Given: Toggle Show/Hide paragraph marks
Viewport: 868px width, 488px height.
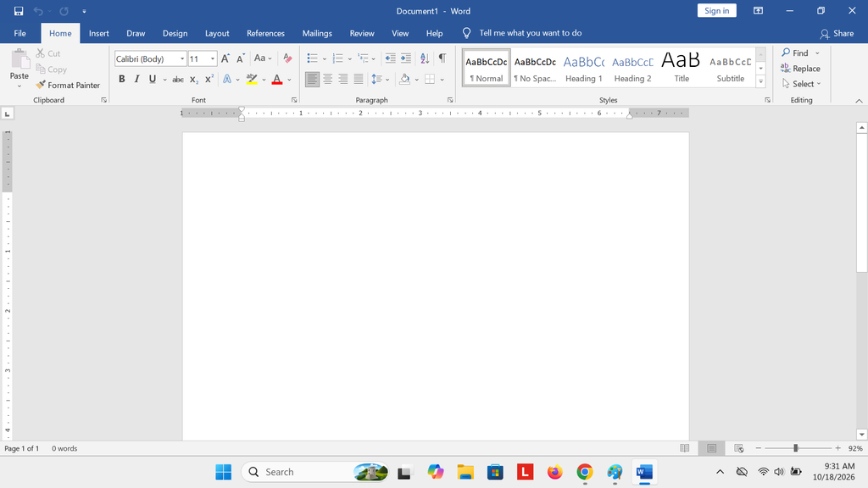Looking at the screenshot, I should 442,58.
